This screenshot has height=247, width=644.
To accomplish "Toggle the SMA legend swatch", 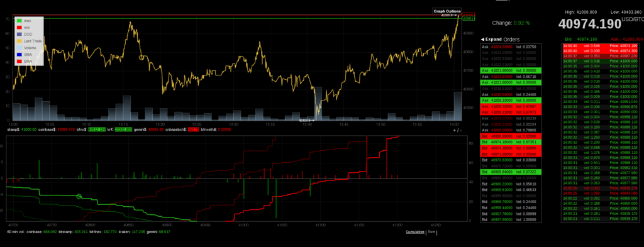I will (x=19, y=55).
